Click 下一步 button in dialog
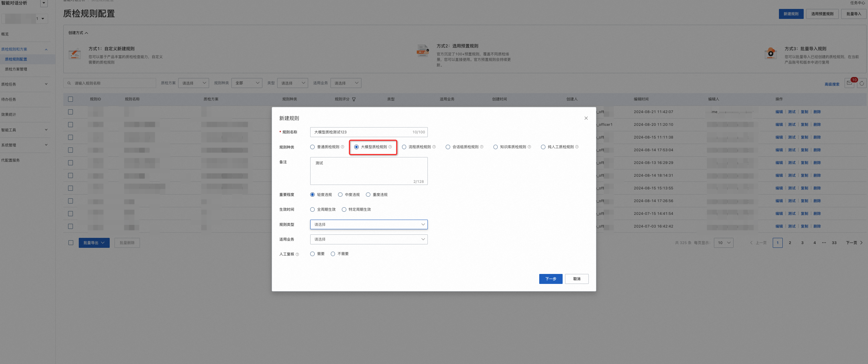Viewport: 868px width, 364px height. pyautogui.click(x=551, y=279)
